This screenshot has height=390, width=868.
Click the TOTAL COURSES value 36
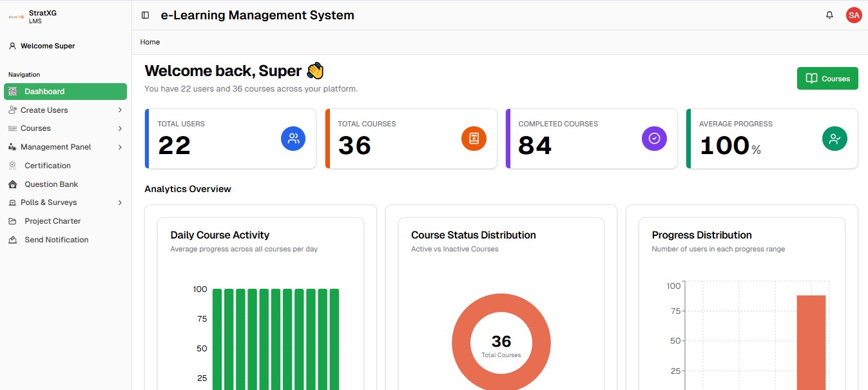click(354, 146)
